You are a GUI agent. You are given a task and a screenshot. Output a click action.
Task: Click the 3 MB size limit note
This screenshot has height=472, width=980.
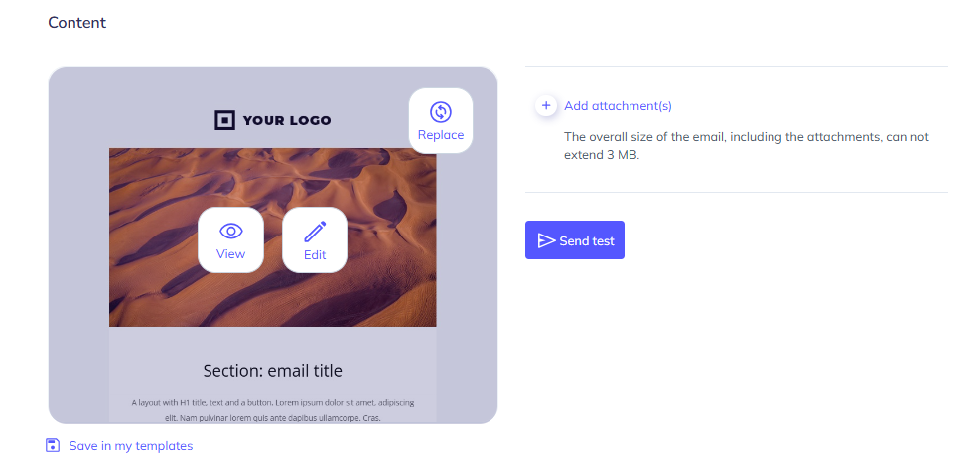pyautogui.click(x=747, y=146)
